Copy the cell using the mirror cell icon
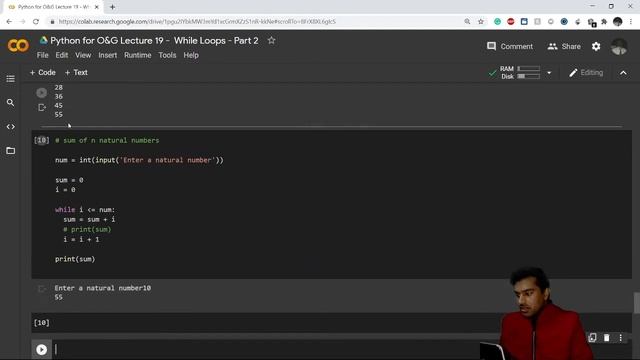 point(592,338)
